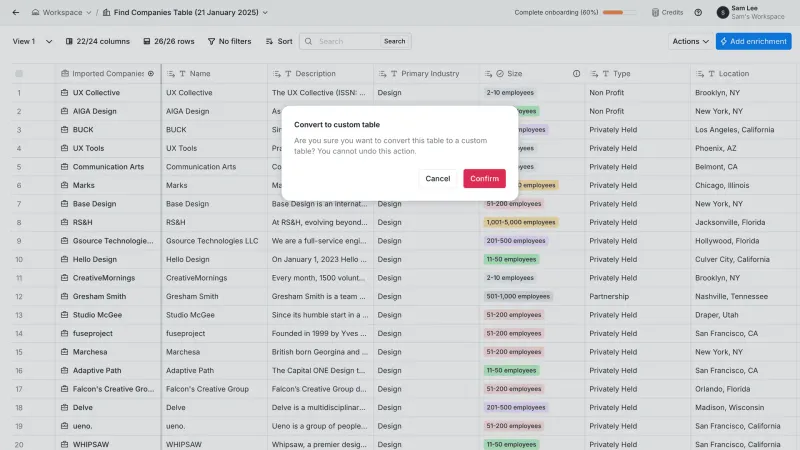The width and height of the screenshot is (800, 450).
Task: Open the Name column header menu icon
Action: click(x=171, y=73)
